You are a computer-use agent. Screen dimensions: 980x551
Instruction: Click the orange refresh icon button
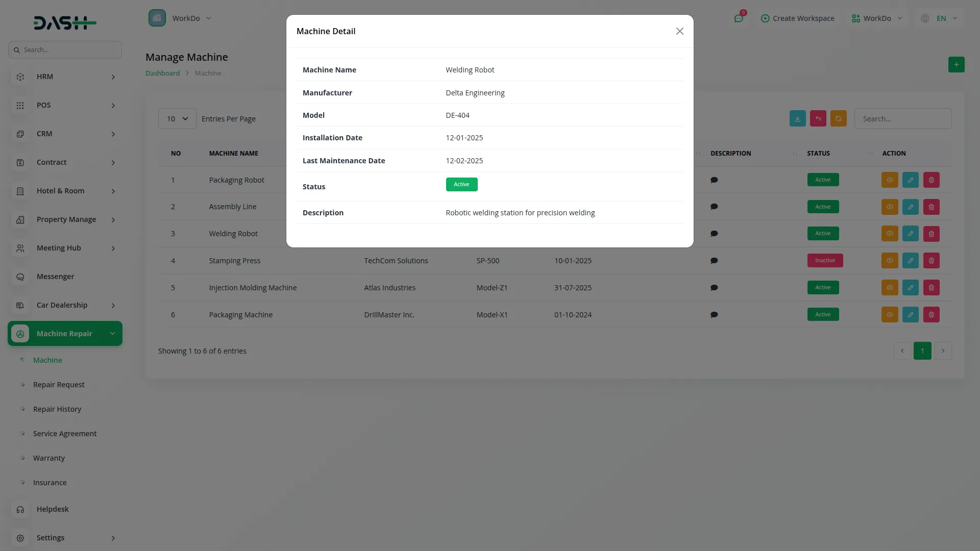pos(838,118)
